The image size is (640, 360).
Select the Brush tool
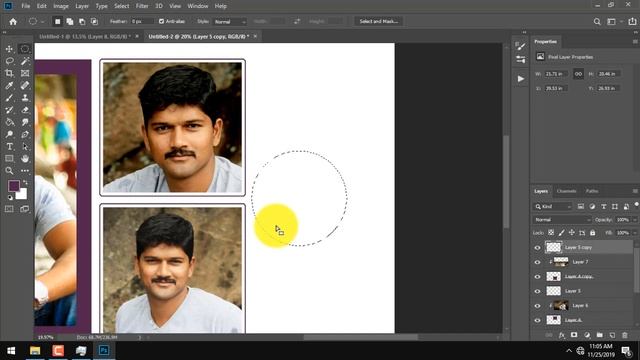pyautogui.click(x=9, y=98)
